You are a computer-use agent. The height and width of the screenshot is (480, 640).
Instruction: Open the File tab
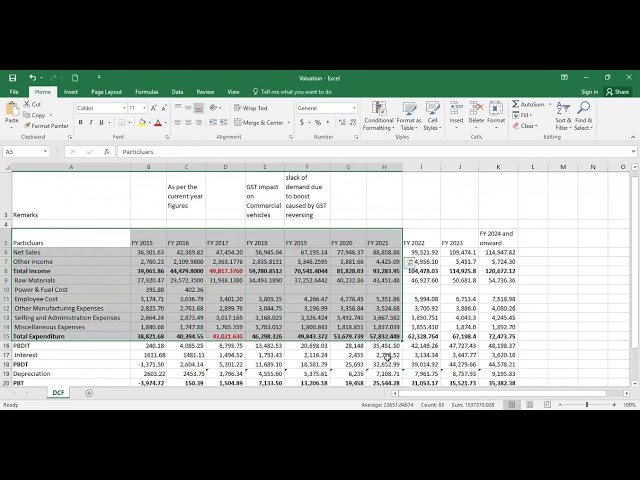(14, 92)
